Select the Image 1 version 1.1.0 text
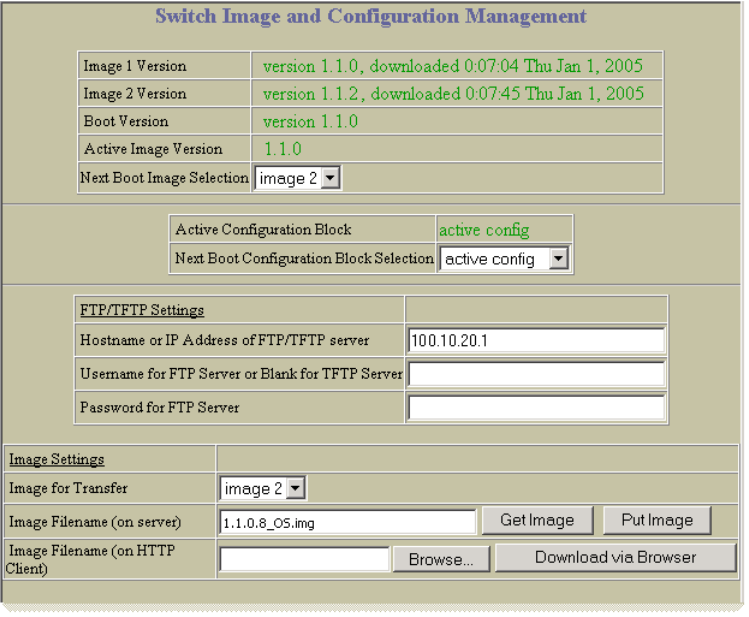This screenshot has width=749, height=617. click(453, 66)
